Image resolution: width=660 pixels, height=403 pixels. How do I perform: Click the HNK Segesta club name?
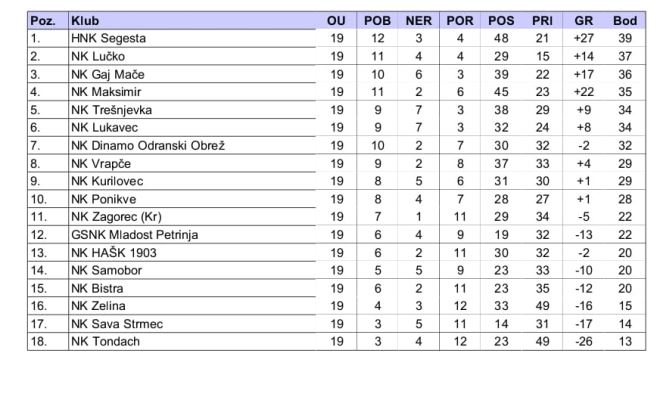tap(105, 38)
